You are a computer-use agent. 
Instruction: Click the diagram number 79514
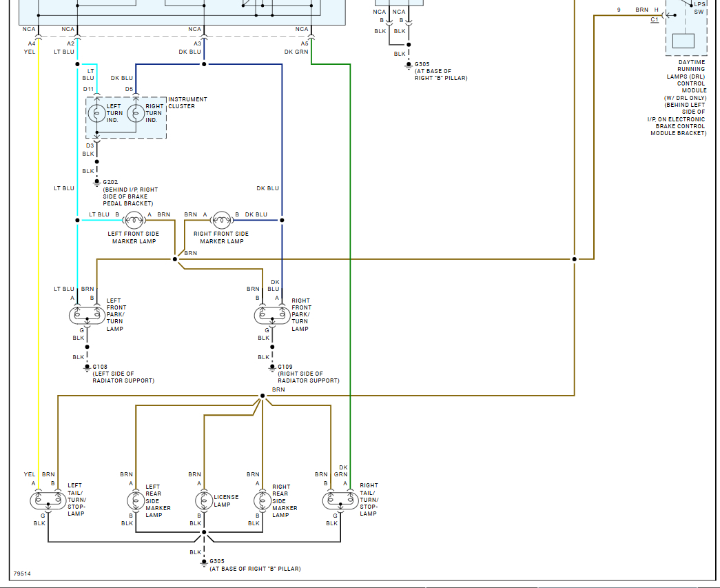click(22, 574)
